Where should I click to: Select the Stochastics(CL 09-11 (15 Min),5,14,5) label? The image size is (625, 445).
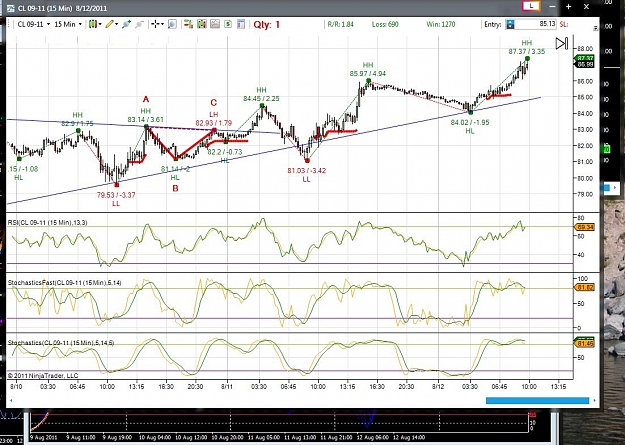point(61,343)
